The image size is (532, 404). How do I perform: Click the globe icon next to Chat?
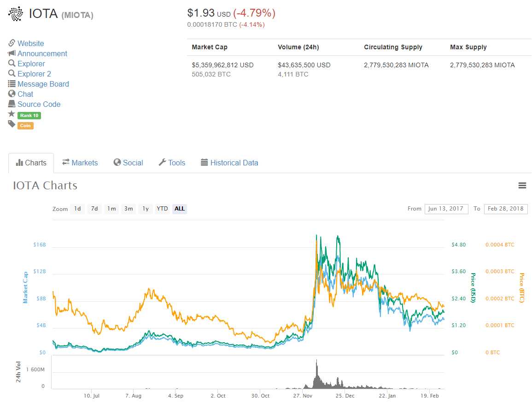coord(12,94)
